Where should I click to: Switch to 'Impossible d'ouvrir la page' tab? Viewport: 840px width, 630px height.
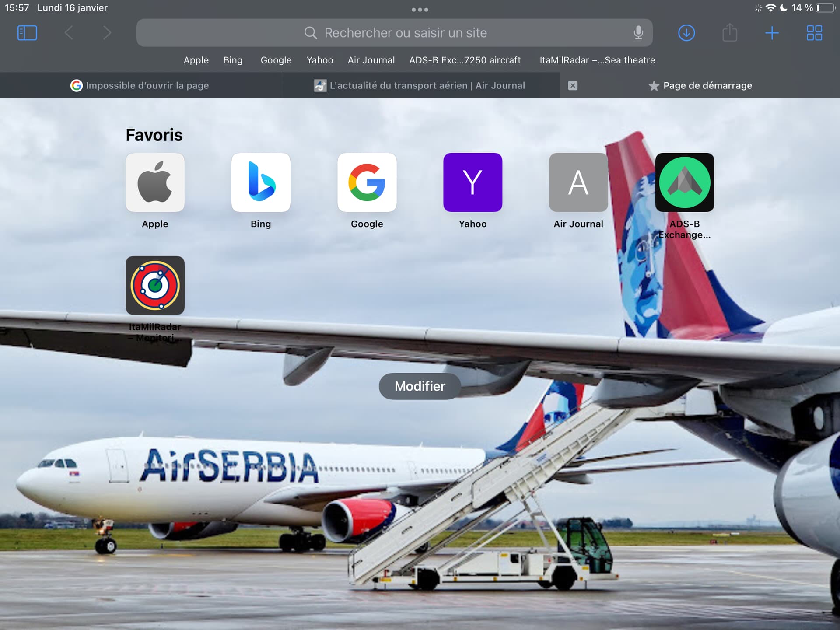point(140,85)
